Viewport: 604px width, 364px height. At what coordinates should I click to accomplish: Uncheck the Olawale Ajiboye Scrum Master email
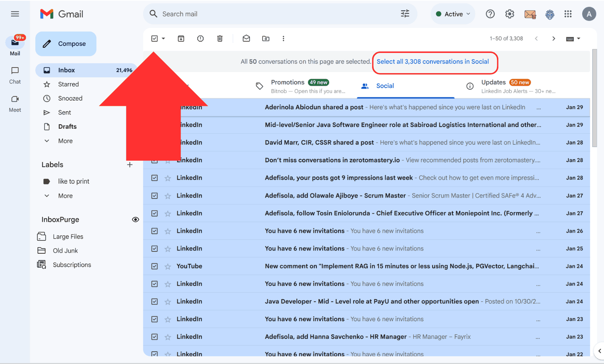155,196
